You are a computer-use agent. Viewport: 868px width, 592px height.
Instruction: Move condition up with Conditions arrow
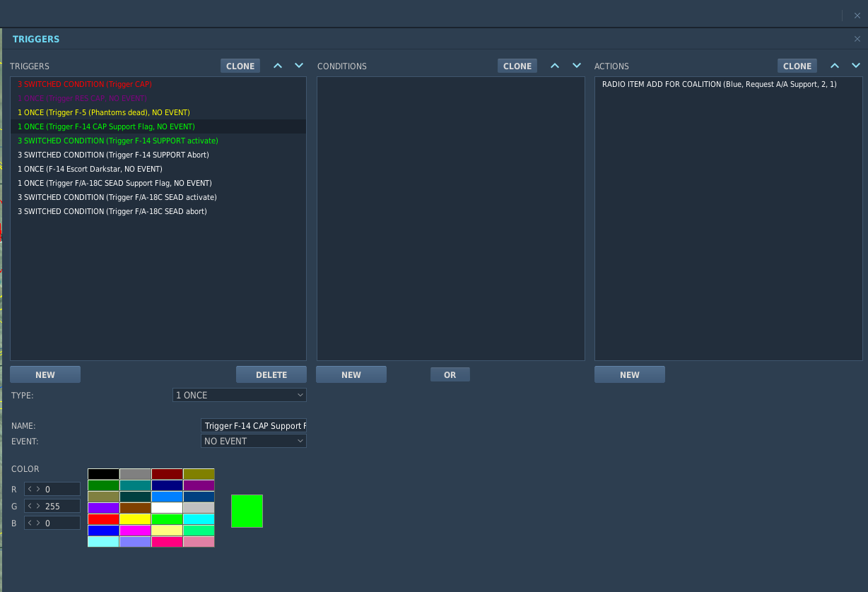[555, 66]
